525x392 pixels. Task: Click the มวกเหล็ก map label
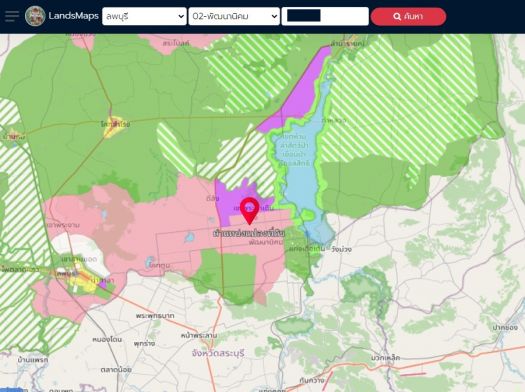(386, 358)
